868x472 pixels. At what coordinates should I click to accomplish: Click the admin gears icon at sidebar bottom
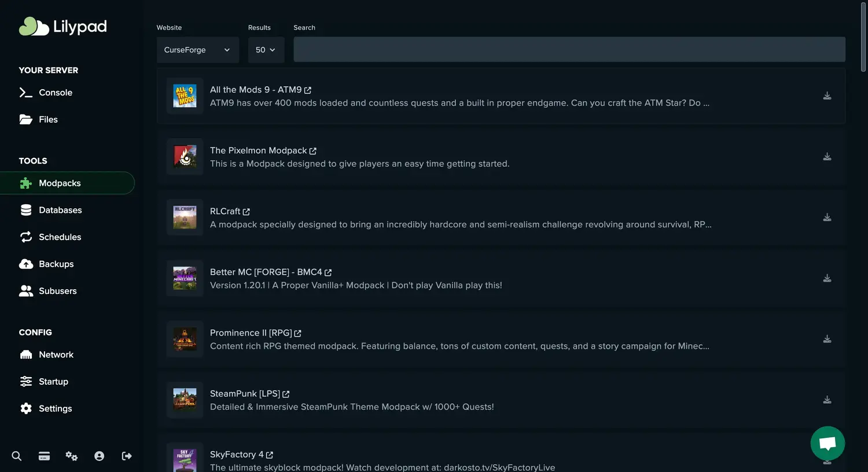[72, 456]
